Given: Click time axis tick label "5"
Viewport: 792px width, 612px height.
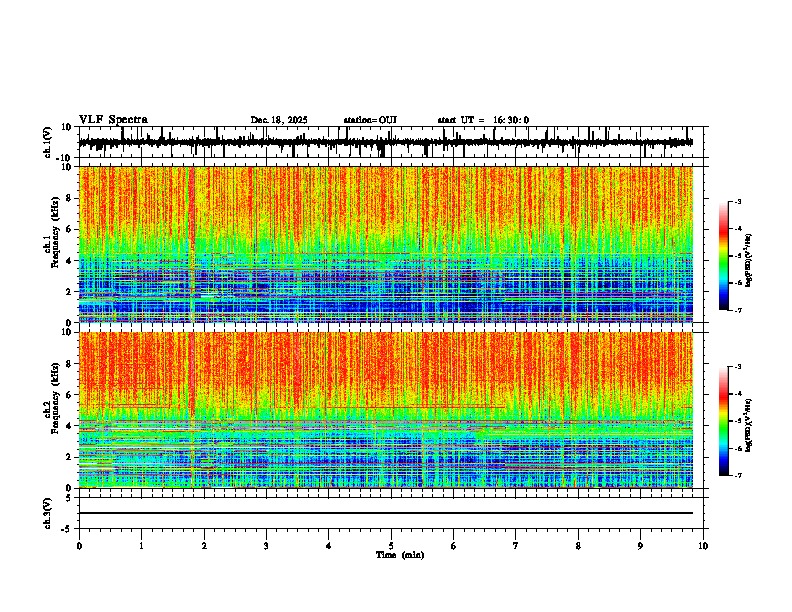Looking at the screenshot, I should tap(391, 546).
